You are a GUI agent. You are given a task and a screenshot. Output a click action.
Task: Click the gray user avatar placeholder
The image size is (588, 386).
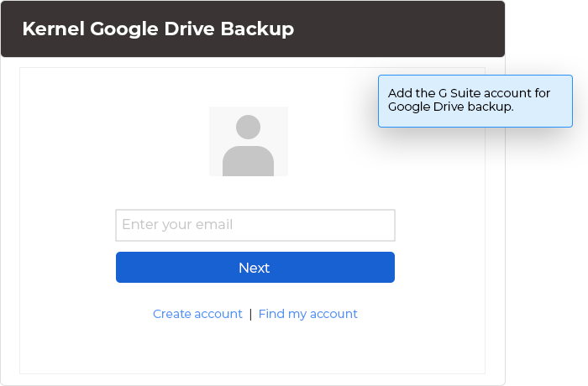point(249,141)
